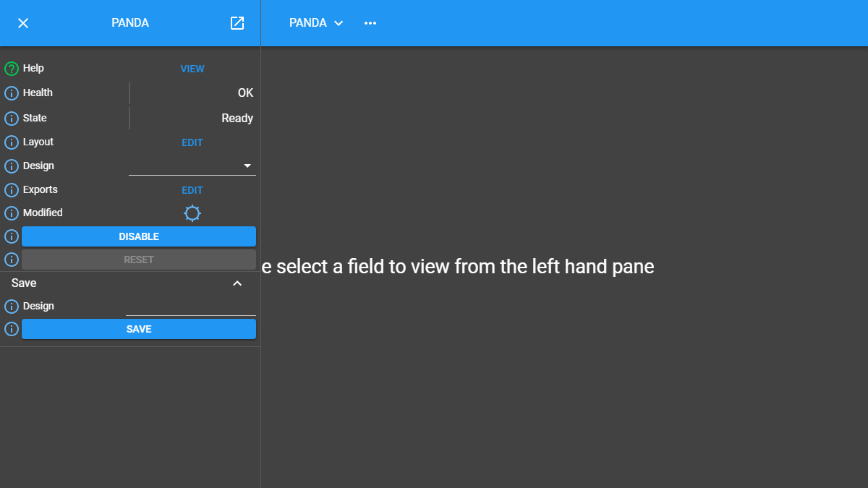Screen dimensions: 868x488
Task: Click the info icon beside Exports
Action: coord(12,190)
